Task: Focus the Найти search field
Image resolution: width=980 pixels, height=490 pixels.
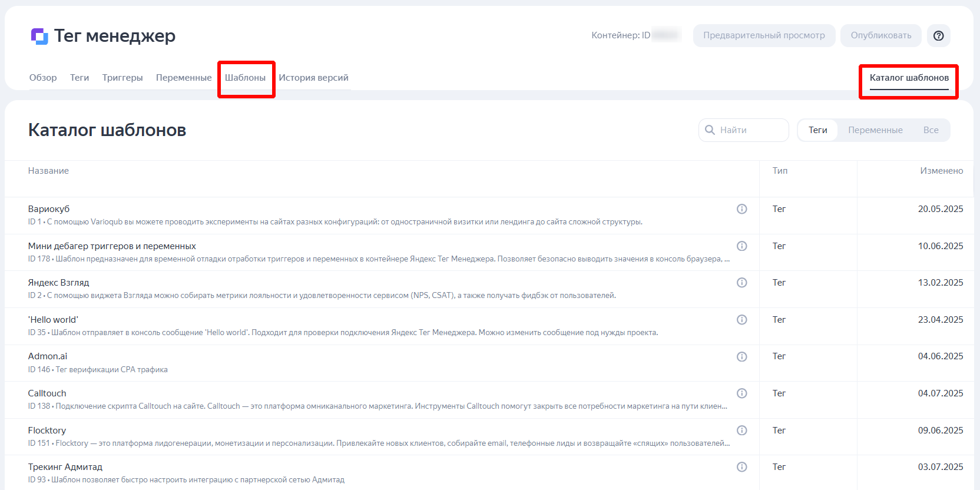Action: click(744, 130)
